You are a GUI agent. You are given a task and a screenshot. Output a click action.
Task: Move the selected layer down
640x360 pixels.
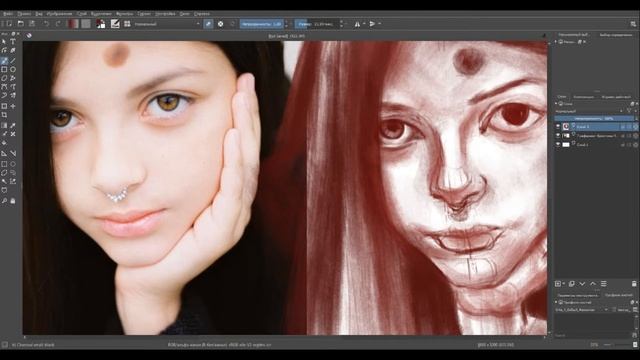tap(582, 284)
